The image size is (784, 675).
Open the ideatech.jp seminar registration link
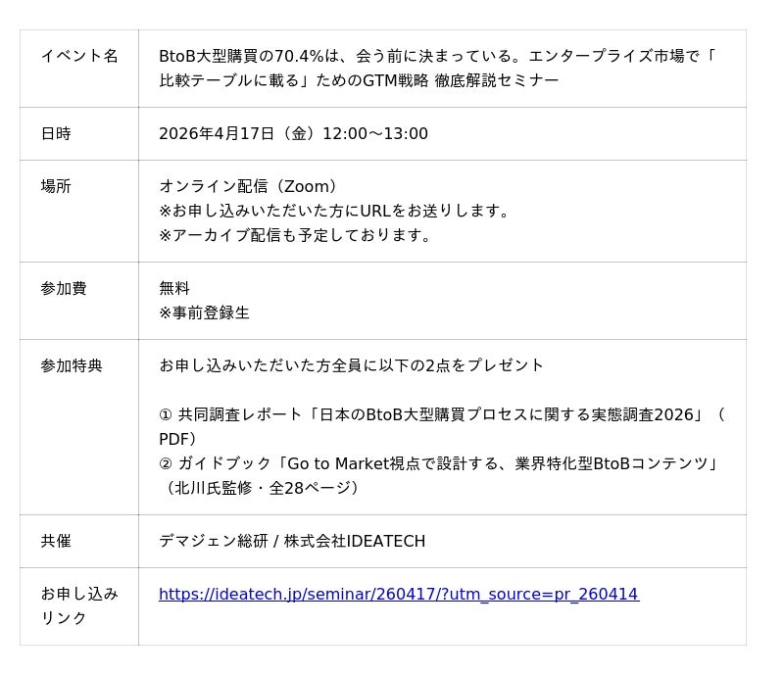pos(398,594)
